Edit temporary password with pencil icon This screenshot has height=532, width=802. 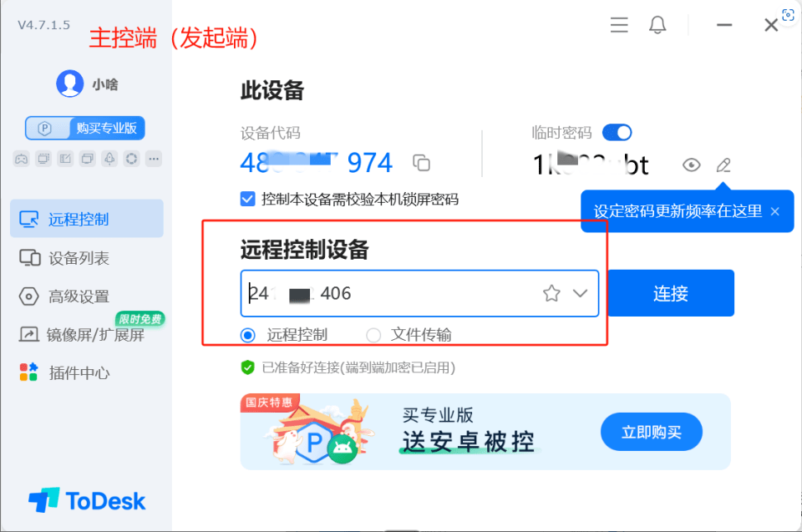(723, 165)
